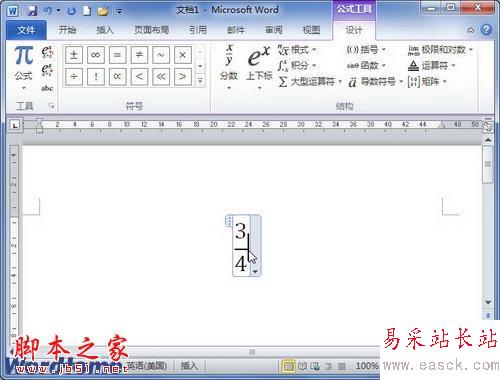The height and width of the screenshot is (380, 500).
Task: Click the Open folder icon
Action: pos(103,11)
